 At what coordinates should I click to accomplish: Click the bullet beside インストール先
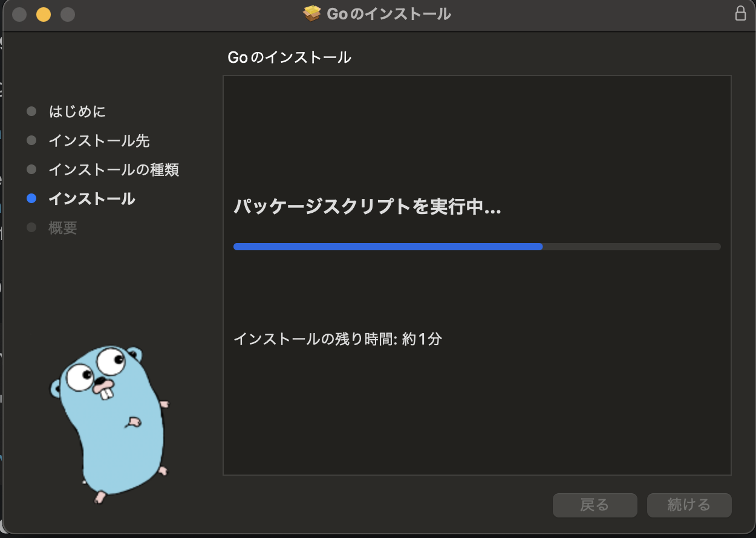pos(30,140)
